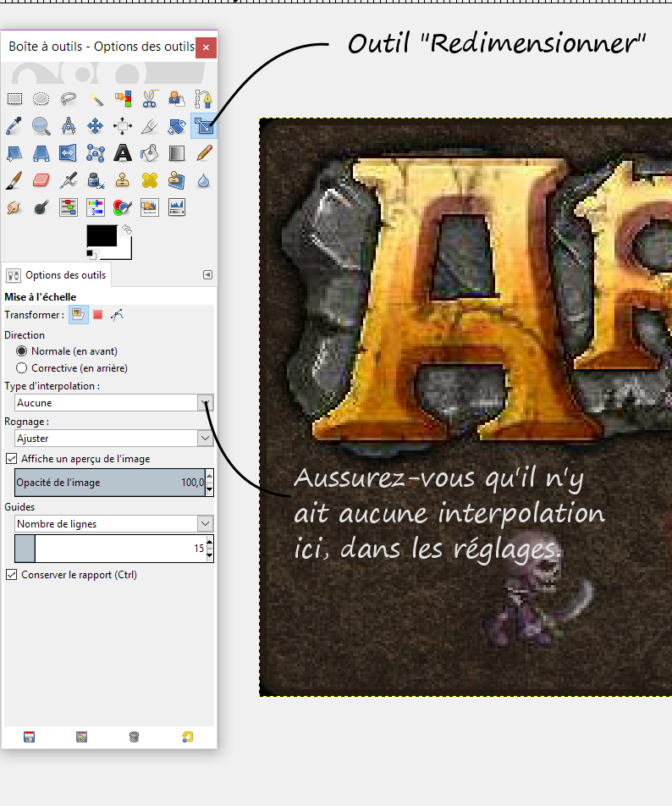Open the Hue-Saturation tool
672x806 pixels.
(x=96, y=207)
